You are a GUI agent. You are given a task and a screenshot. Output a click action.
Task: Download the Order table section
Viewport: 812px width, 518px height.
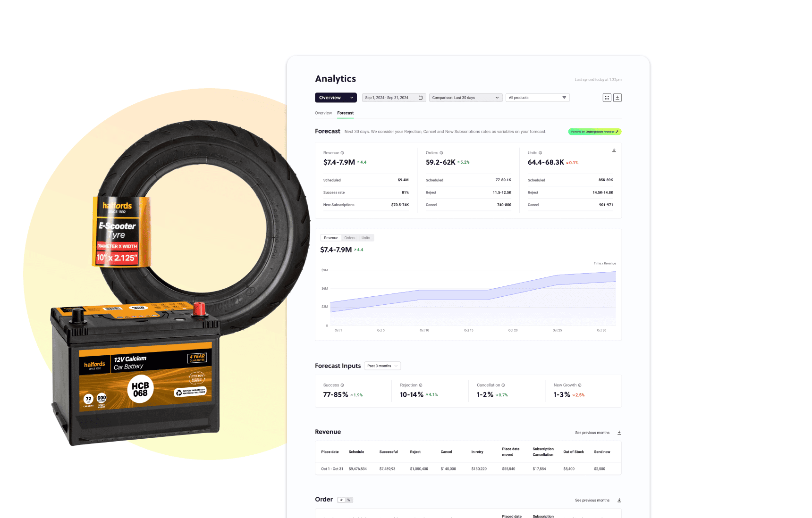click(x=619, y=500)
